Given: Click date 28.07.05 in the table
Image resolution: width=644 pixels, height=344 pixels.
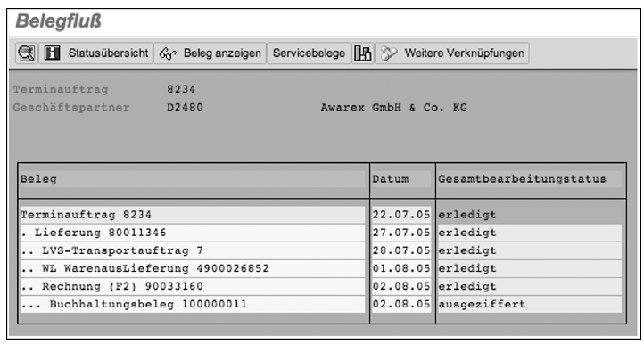Looking at the screenshot, I should point(401,250).
